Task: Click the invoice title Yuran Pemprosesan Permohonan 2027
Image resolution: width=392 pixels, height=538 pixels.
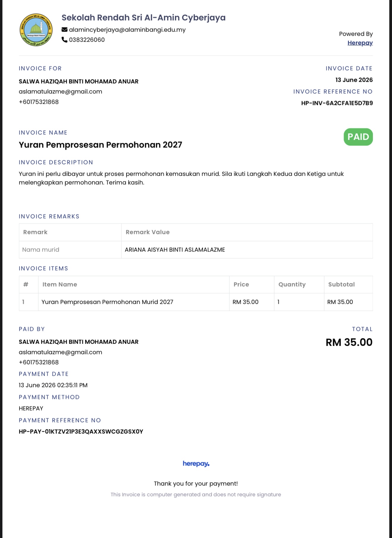Action: (x=100, y=145)
